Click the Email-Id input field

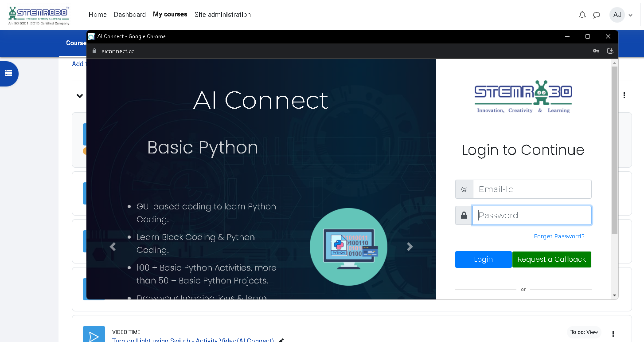(532, 189)
